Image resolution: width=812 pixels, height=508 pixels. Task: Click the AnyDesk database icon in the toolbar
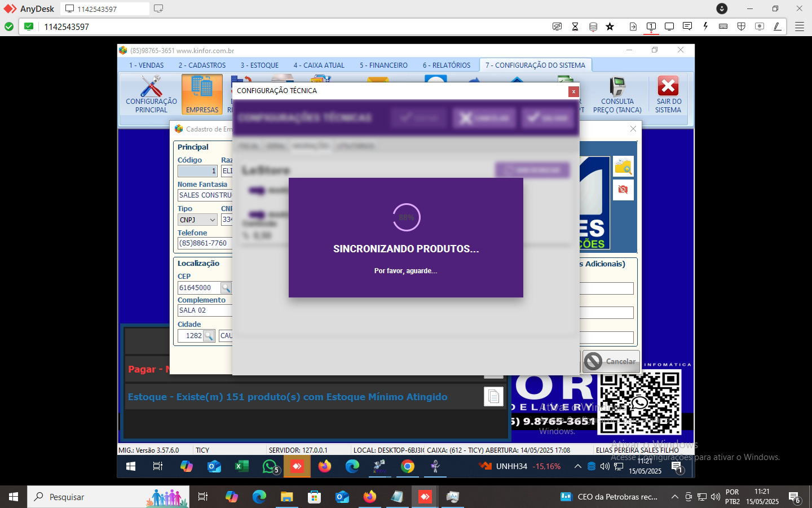(x=593, y=27)
